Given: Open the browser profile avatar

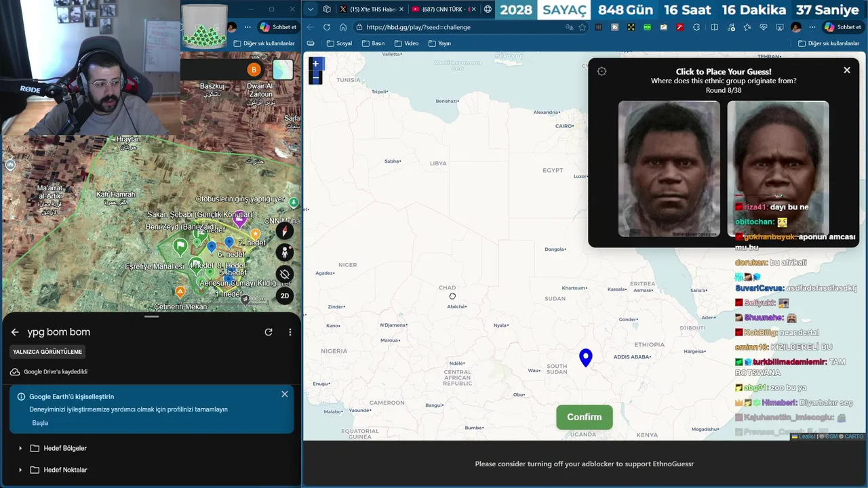Looking at the screenshot, I should pos(796,27).
